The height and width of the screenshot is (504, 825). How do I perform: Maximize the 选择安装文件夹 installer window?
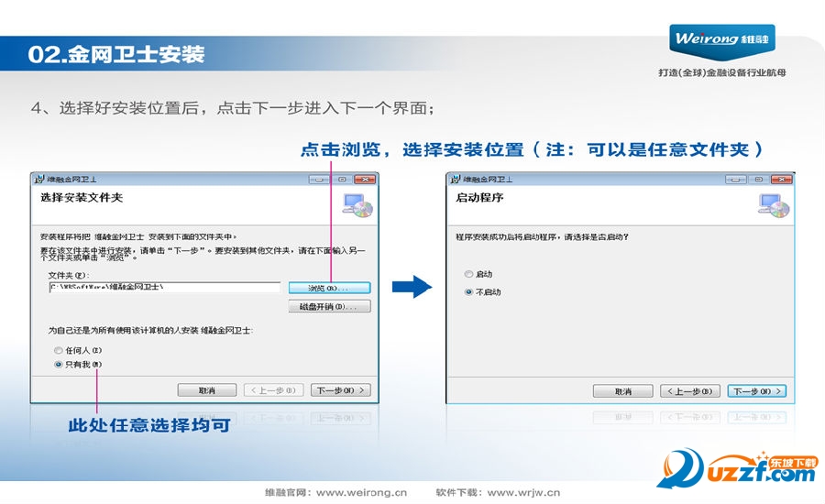tap(342, 180)
